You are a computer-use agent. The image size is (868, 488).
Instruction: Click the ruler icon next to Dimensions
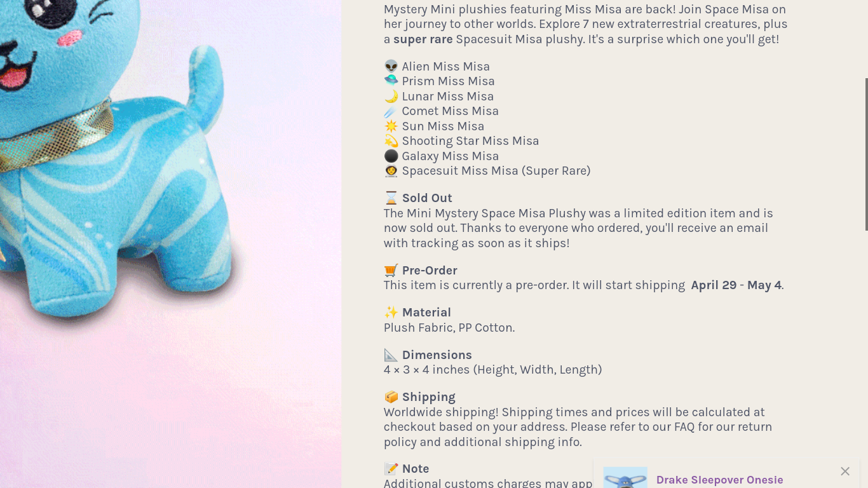(x=391, y=355)
